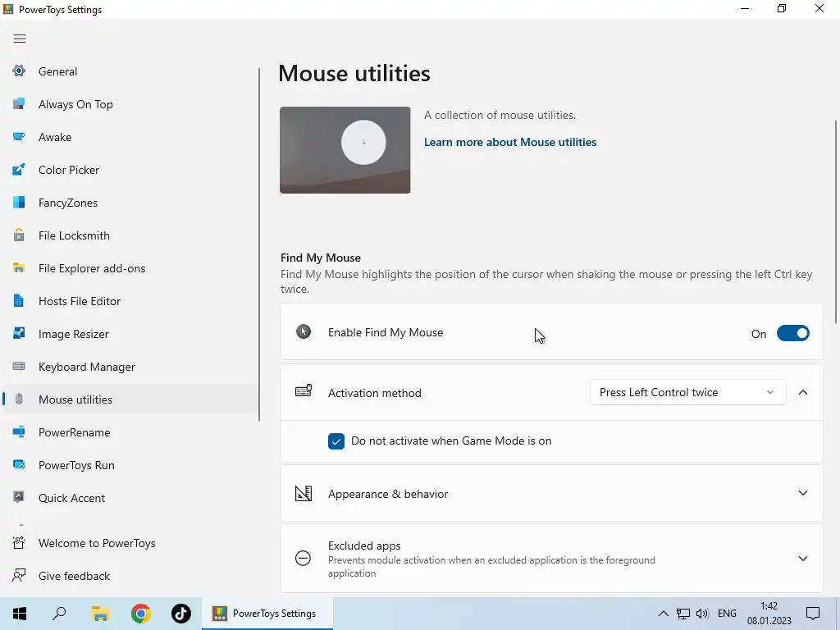Screen dimensions: 840x630
Task: Click the PowerToys Settings taskbar button
Action: click(267, 614)
